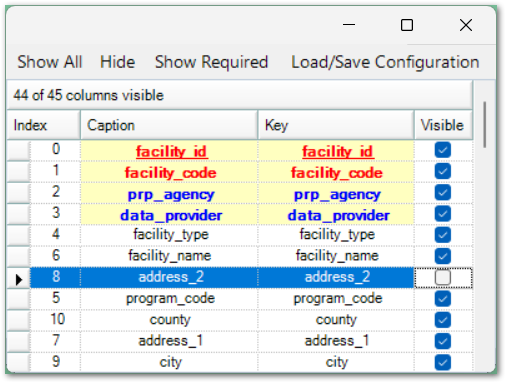Uncheck Visible checkbox for facility_id

click(443, 150)
